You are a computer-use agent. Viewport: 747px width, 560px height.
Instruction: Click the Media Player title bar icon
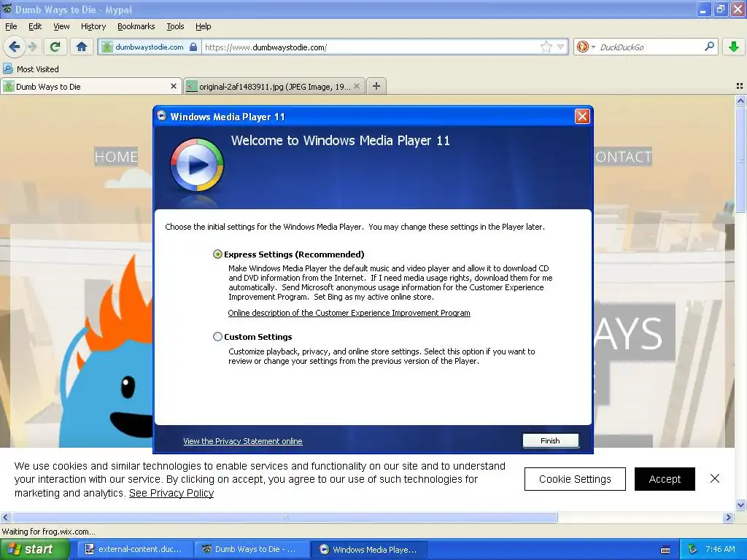[x=162, y=116]
